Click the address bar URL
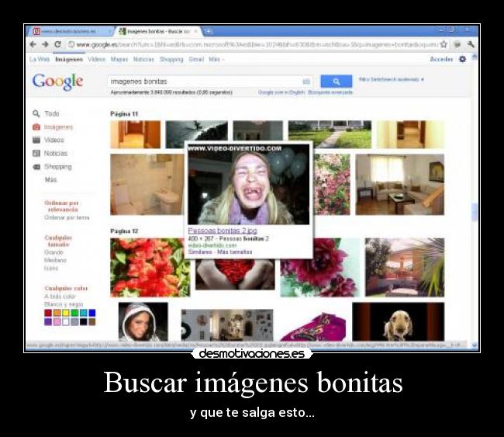The image size is (504, 437). 257,44
